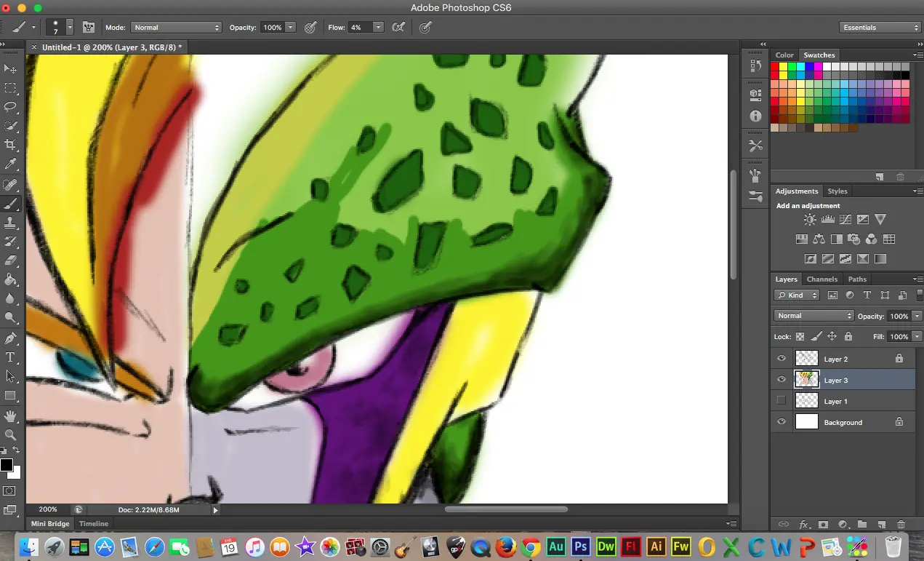Open the Trash in the Dock
Viewport: 924px width, 561px height.
point(893,546)
